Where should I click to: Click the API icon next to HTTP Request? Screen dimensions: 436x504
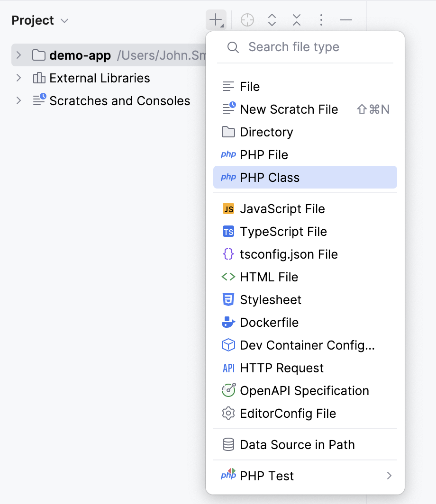click(228, 368)
